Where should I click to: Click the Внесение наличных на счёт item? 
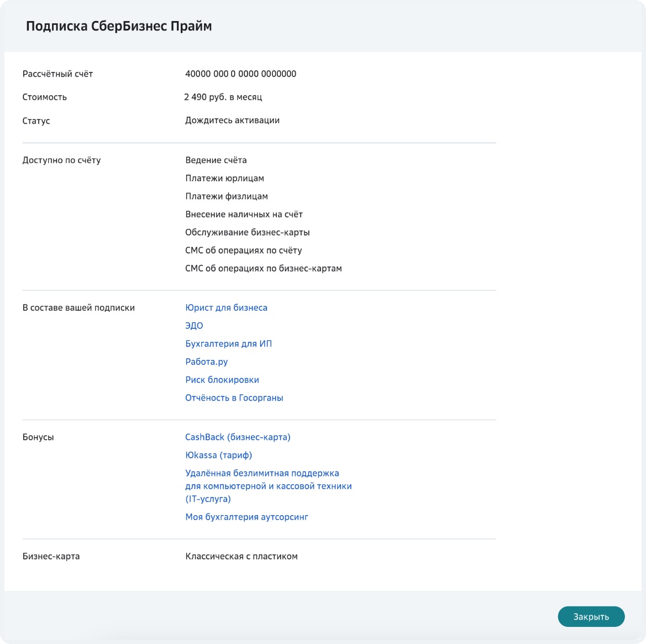[244, 214]
